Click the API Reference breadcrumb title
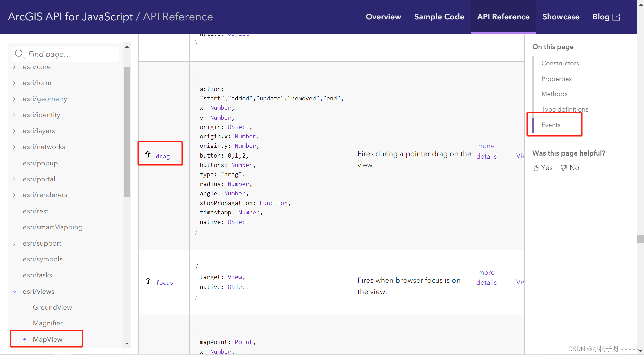The height and width of the screenshot is (355, 644). coord(178,17)
